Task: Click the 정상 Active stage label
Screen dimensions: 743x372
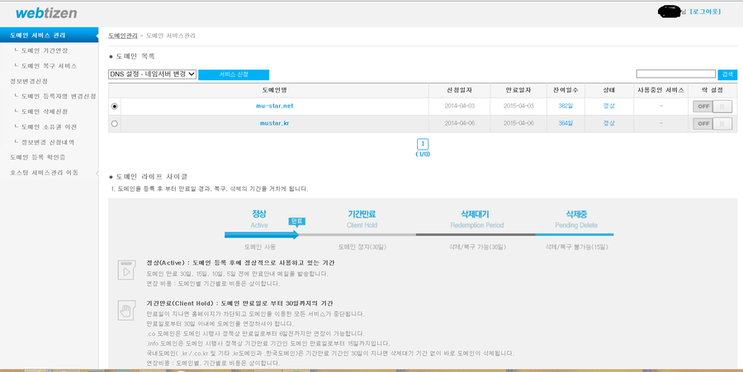Action: click(x=259, y=214)
